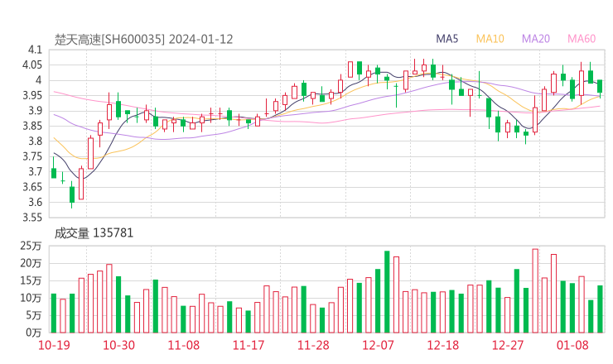The image size is (613, 364).
Task: Click the 10-19 date label
Action: 54,345
